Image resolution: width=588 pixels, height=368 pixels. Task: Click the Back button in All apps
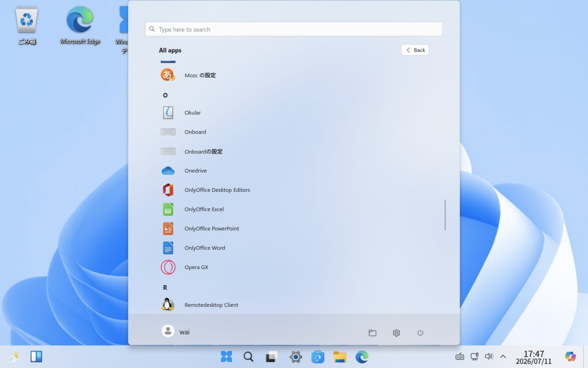(x=415, y=50)
